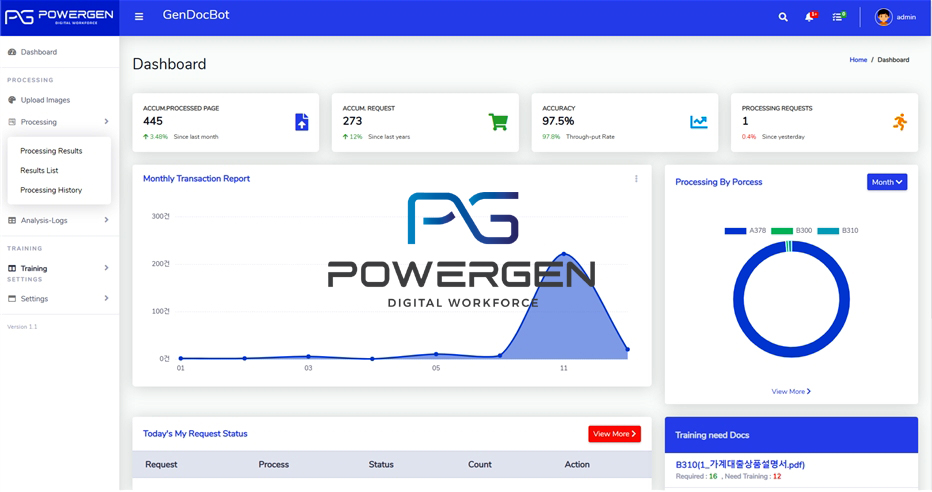Click the Count column header
Image resolution: width=932 pixels, height=492 pixels.
[x=480, y=465]
